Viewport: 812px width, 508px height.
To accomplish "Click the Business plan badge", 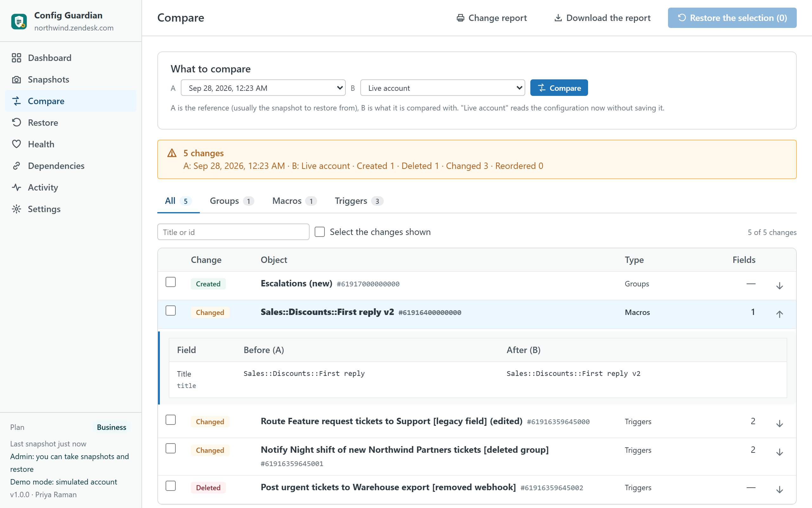I will [x=111, y=427].
